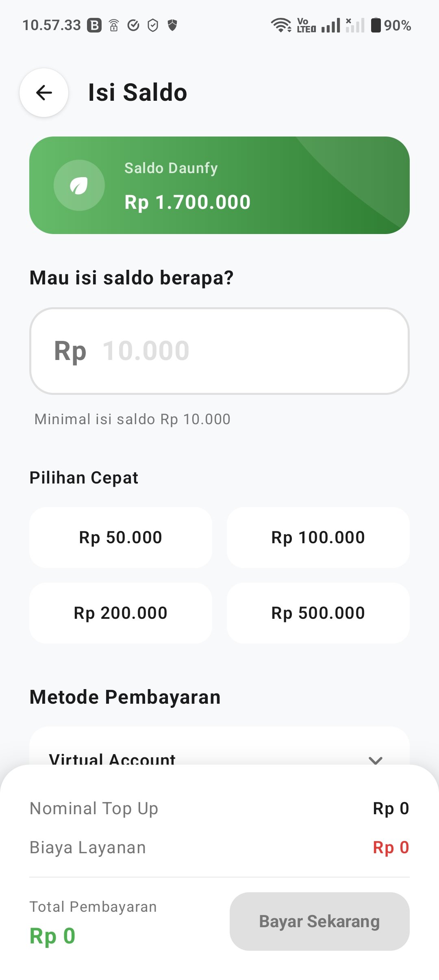Screen dimensions: 439x980
Task: Tap the Total Pembayaran Rp 0 amount
Action: tap(52, 936)
